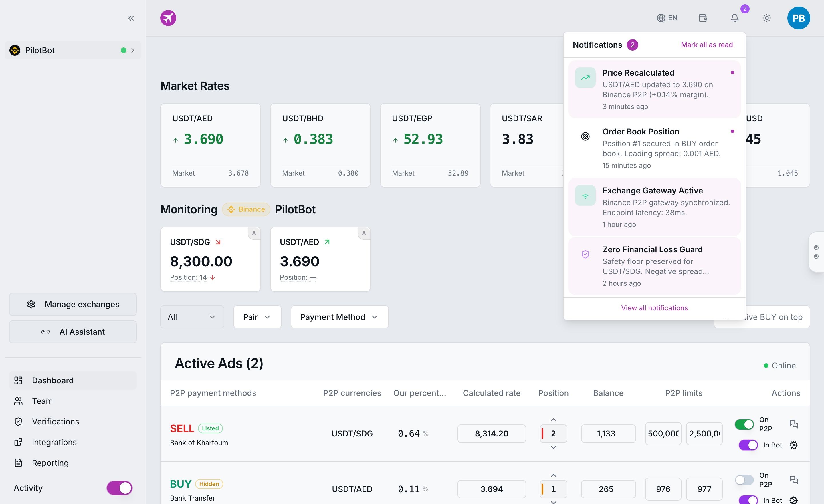Screen dimensions: 824x504
Task: Collapse the sidebar with double-chevron icon
Action: point(131,18)
